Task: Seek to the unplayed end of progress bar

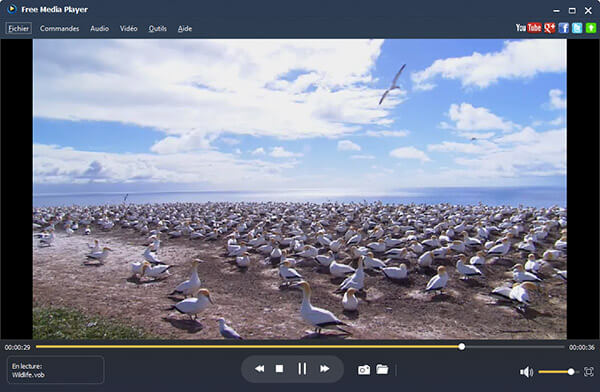Action: click(x=515, y=347)
